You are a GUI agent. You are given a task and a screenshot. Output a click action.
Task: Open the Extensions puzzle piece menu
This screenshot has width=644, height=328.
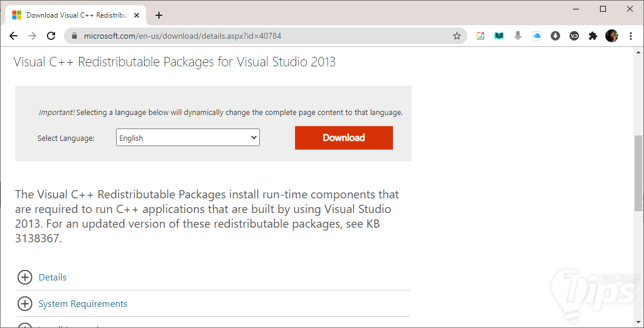[593, 36]
